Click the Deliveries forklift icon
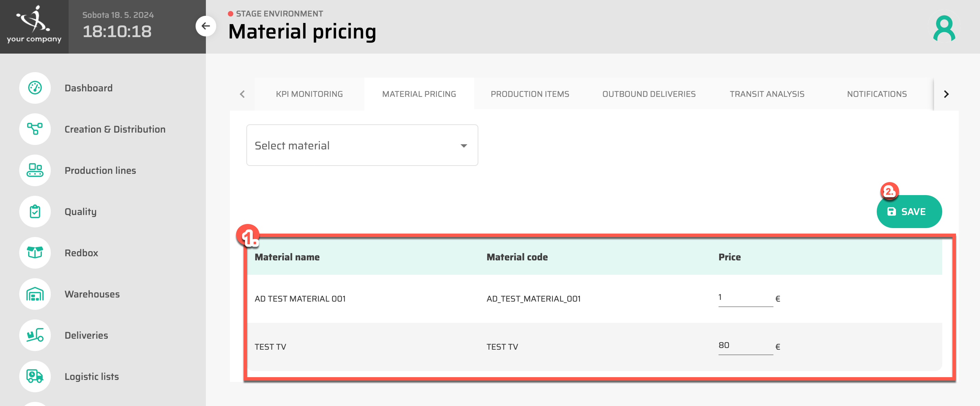The image size is (980, 406). (x=35, y=335)
